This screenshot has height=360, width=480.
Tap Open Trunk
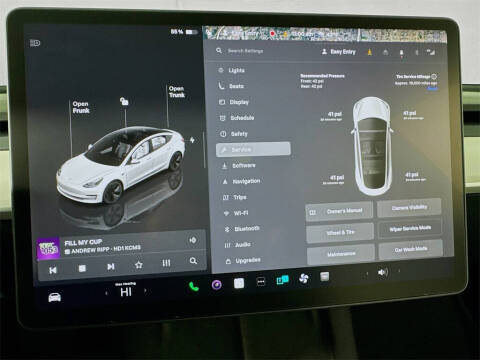pyautogui.click(x=177, y=92)
